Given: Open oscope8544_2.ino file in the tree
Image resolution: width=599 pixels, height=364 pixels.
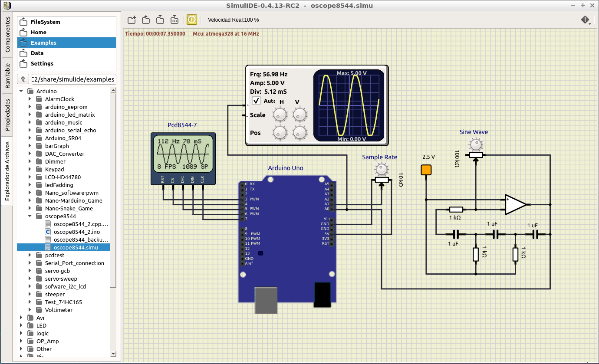Looking at the screenshot, I should 76,232.
